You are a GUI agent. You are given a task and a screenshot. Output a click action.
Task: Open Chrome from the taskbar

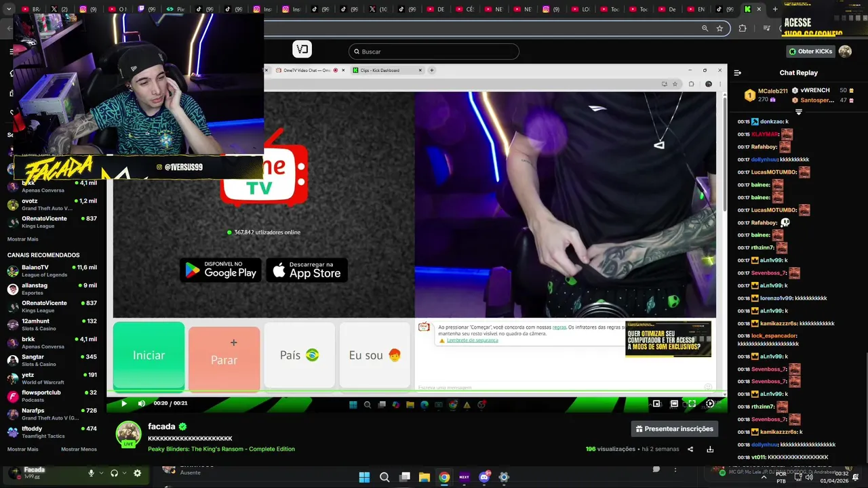tap(444, 476)
